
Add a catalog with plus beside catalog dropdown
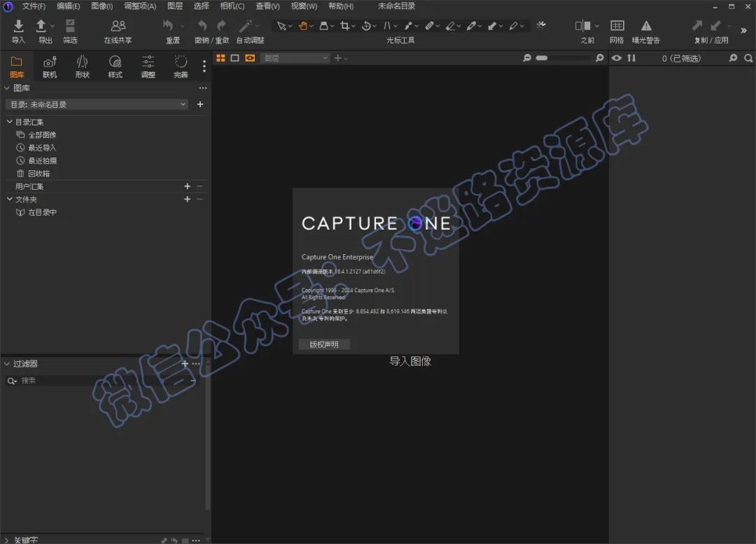coord(200,104)
